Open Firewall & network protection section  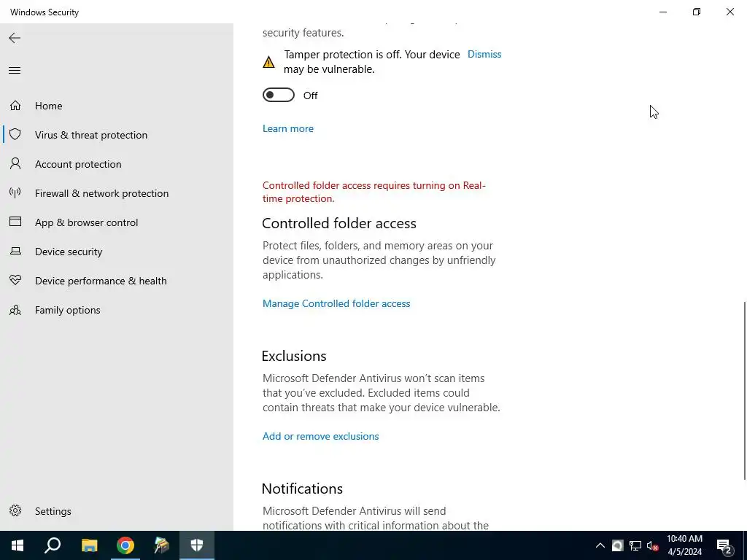pyautogui.click(x=101, y=193)
